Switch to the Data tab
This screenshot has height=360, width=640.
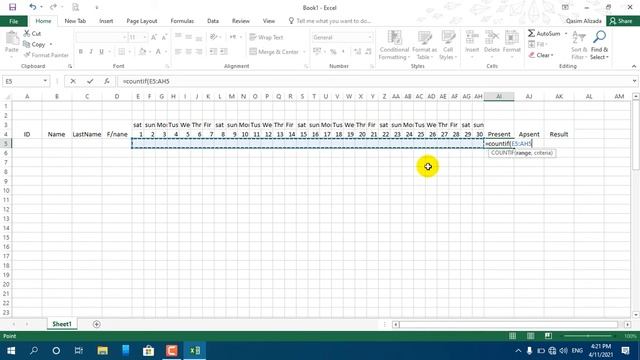coord(213,21)
